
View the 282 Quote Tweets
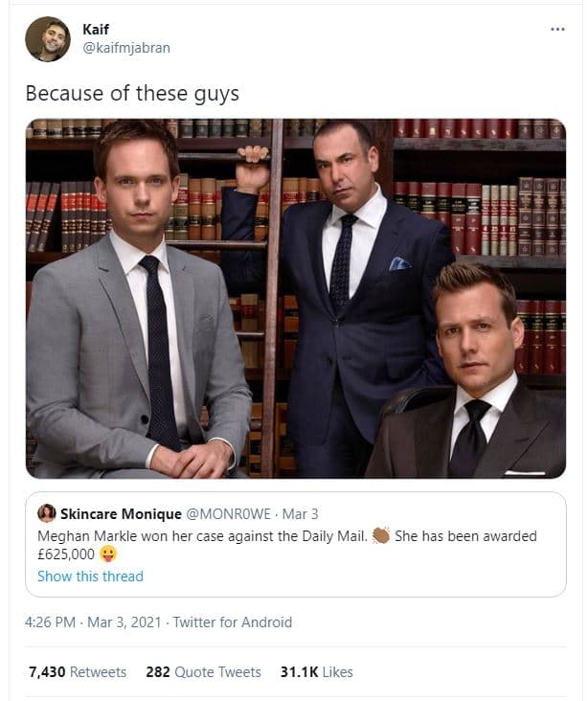pos(203,672)
